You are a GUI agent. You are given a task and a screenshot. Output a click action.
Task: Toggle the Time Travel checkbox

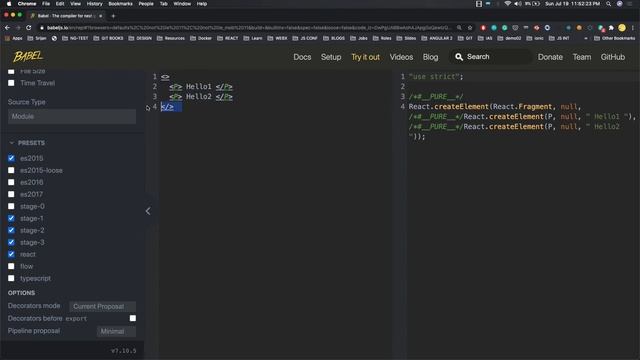click(11, 83)
